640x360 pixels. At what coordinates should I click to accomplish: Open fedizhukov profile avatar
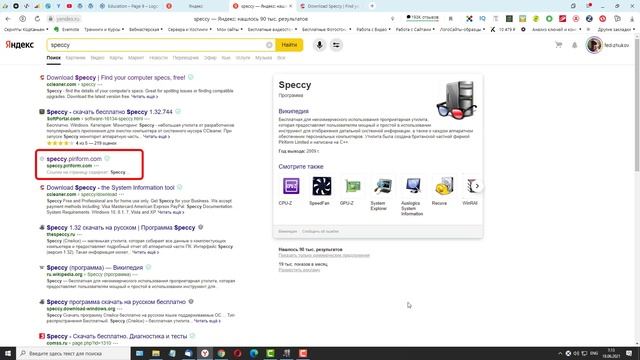pyautogui.click(x=594, y=45)
